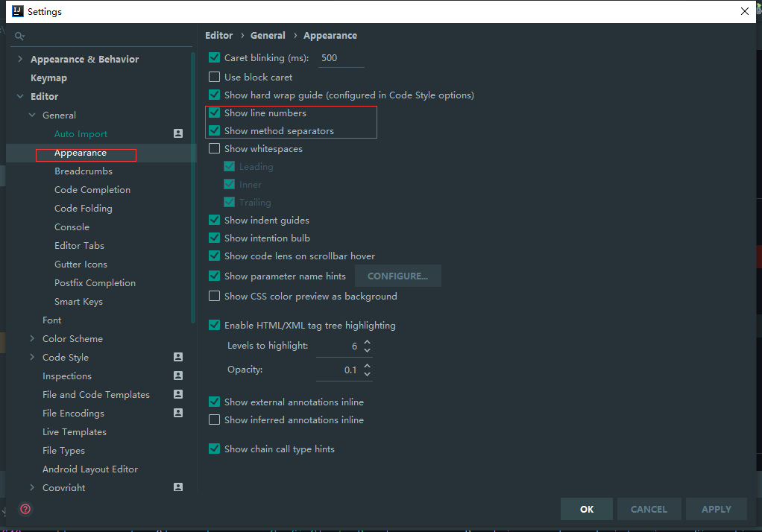Click the Apply button
Image resolution: width=762 pixels, height=532 pixels.
pyautogui.click(x=717, y=509)
